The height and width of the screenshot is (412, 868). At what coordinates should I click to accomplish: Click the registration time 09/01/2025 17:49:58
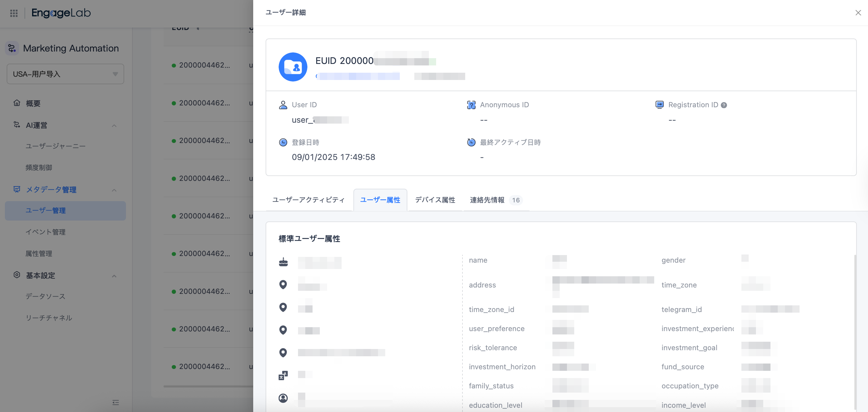(x=333, y=157)
